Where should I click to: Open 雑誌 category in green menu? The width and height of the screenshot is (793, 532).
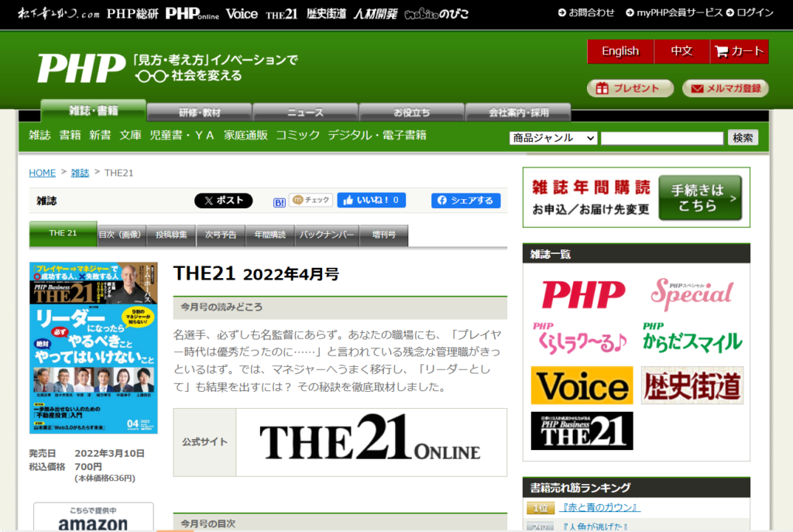point(39,135)
